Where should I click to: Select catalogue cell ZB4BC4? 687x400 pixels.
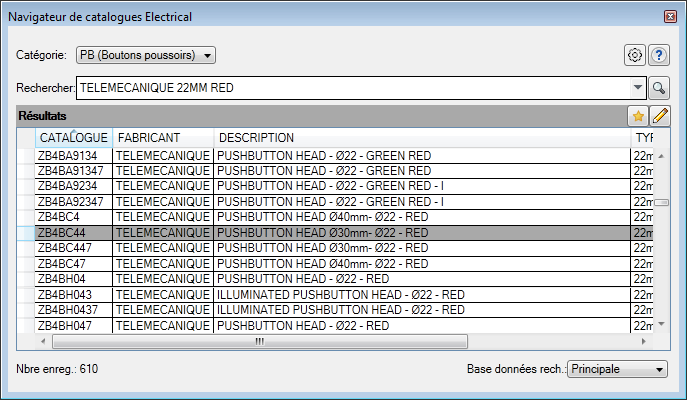pyautogui.click(x=74, y=217)
